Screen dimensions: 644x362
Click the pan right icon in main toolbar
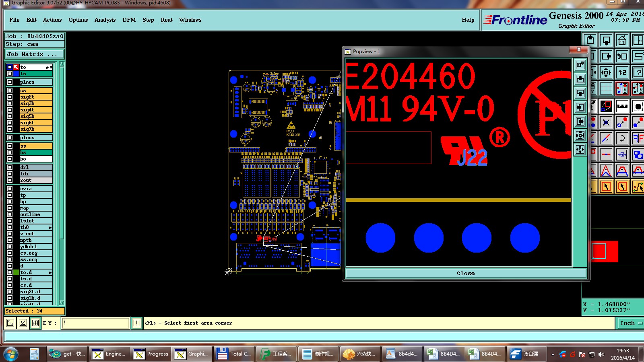606,56
